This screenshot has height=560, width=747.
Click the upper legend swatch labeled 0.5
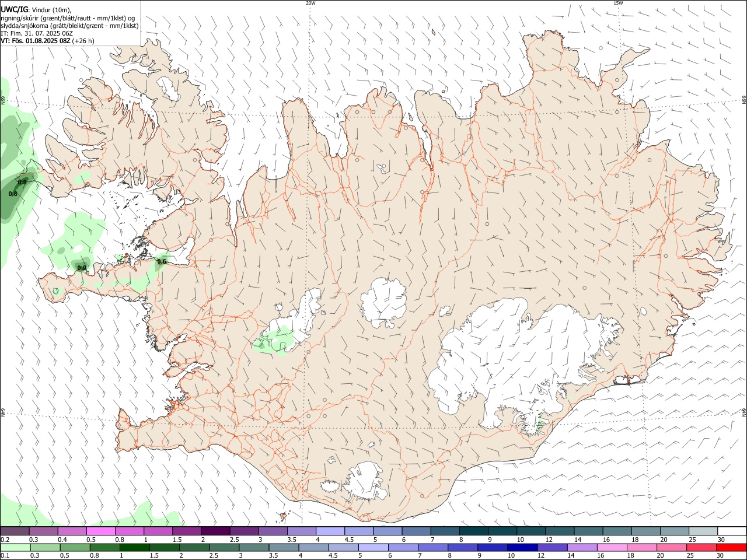coord(101,531)
